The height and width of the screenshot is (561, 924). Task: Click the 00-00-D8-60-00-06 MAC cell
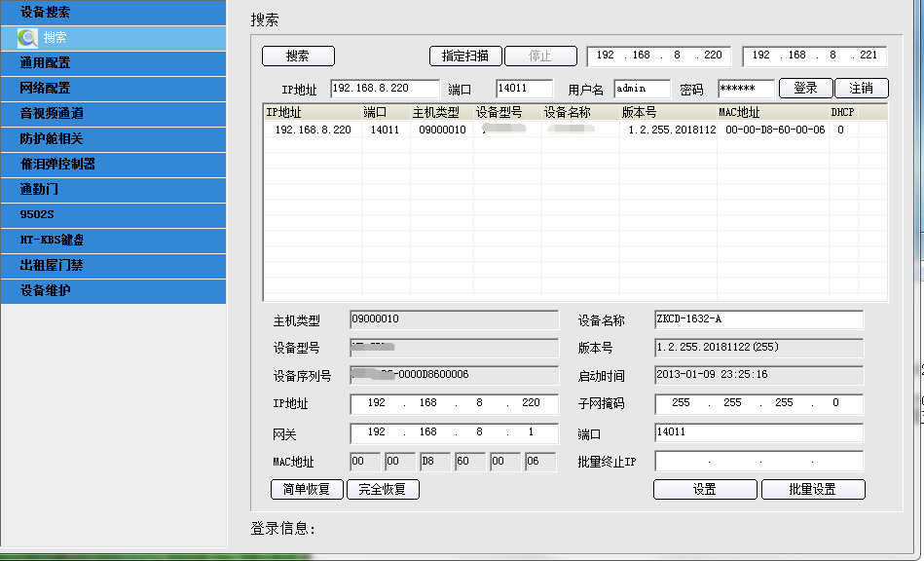(x=775, y=130)
